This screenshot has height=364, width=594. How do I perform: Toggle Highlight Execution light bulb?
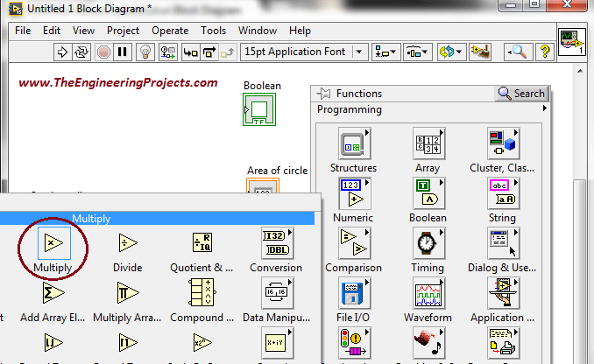145,52
